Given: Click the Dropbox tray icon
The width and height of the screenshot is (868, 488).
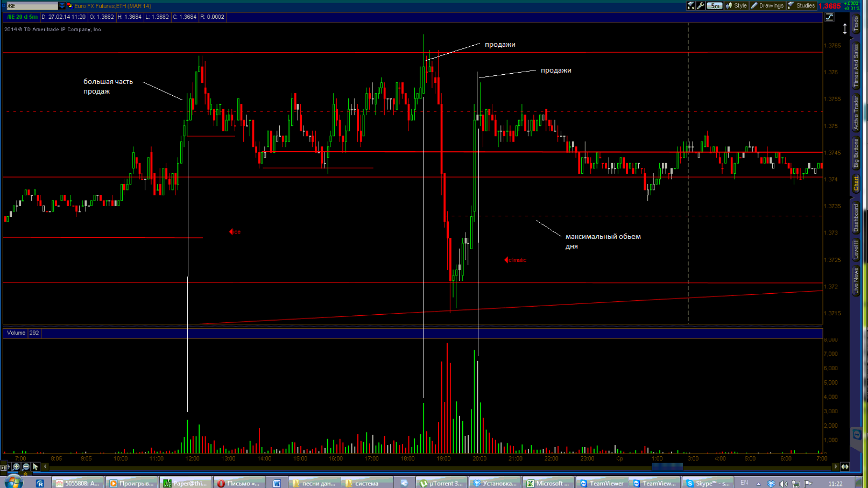Looking at the screenshot, I should (x=771, y=484).
